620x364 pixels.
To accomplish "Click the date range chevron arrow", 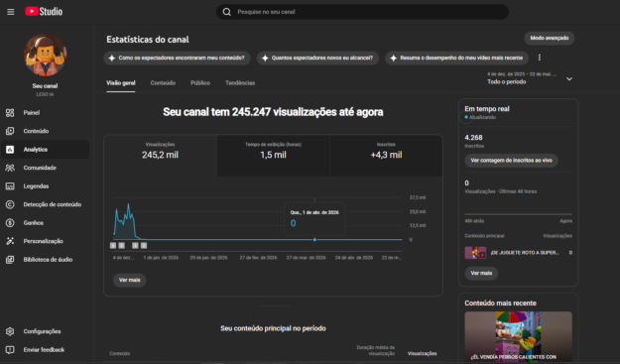I will 569,79.
